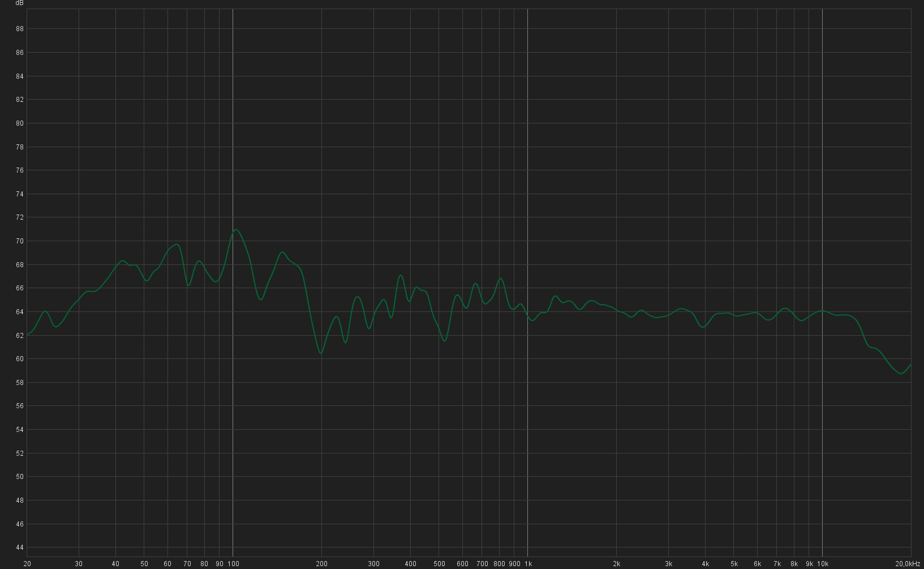Screen dimensions: 924x569
Task: Click the 300 Hz frequency axis label
Action: (x=373, y=564)
